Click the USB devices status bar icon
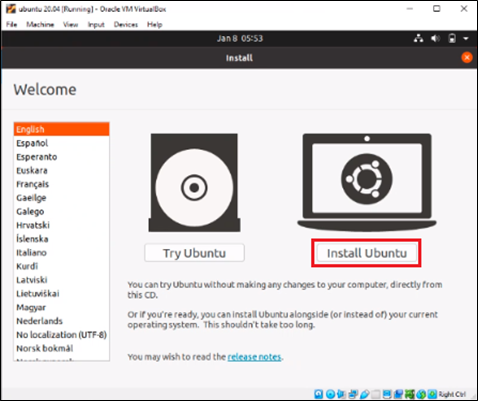 tap(364, 394)
